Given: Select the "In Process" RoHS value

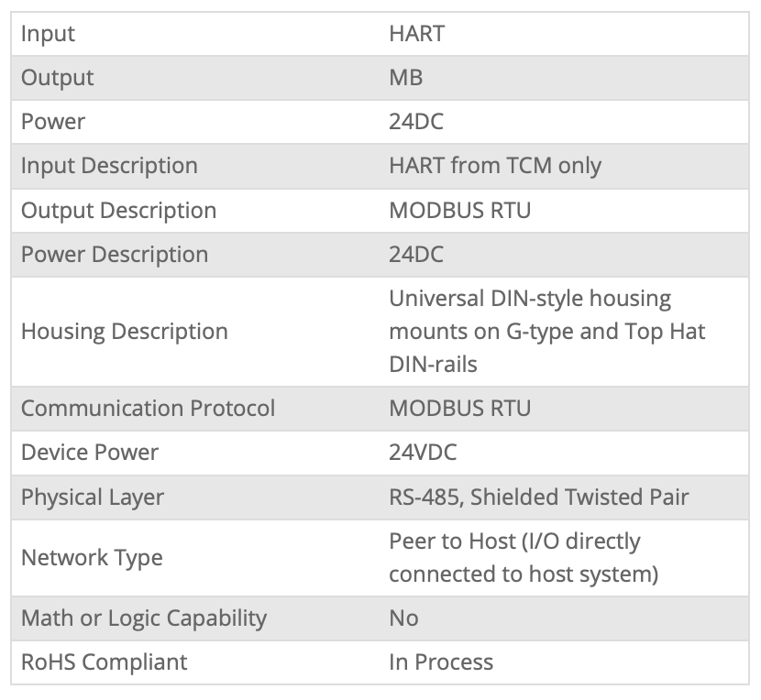Looking at the screenshot, I should [x=440, y=662].
